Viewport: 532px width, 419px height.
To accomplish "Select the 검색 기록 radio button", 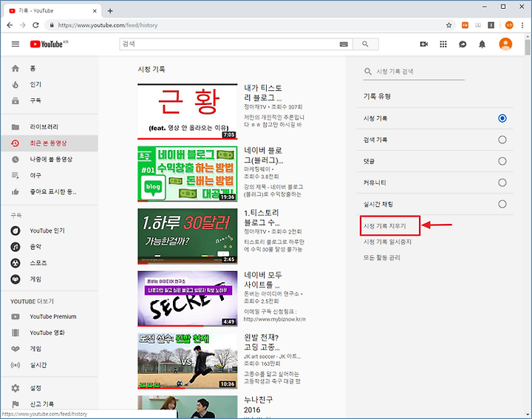I will click(502, 140).
